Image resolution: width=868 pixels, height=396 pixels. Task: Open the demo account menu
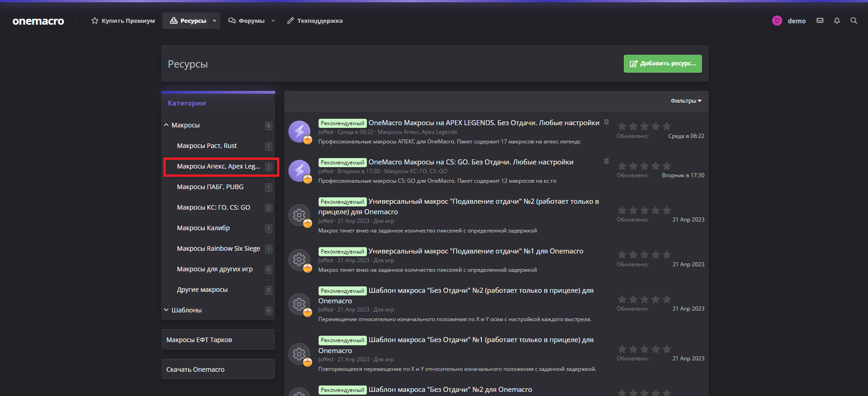coord(796,21)
